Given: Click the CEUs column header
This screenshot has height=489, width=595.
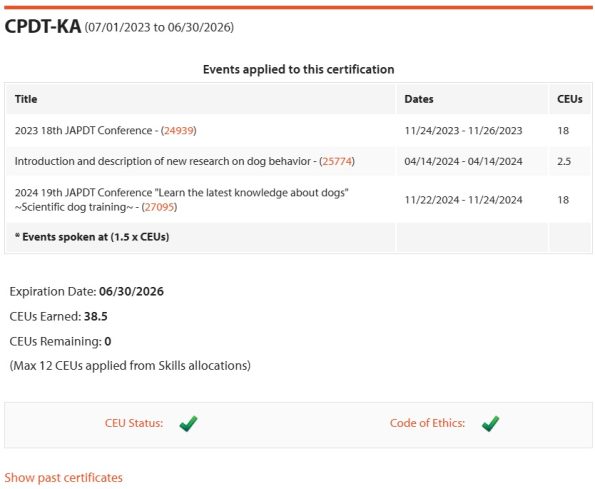Looking at the screenshot, I should point(570,99).
